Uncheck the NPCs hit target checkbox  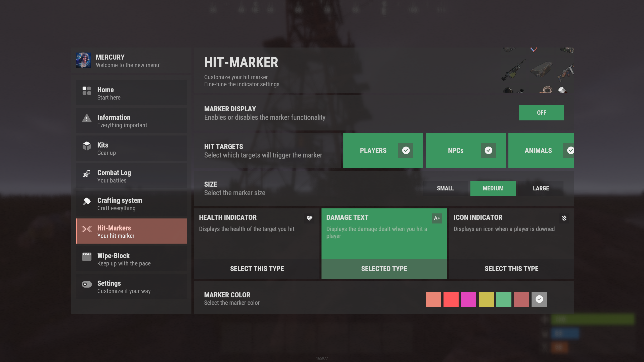pyautogui.click(x=488, y=150)
